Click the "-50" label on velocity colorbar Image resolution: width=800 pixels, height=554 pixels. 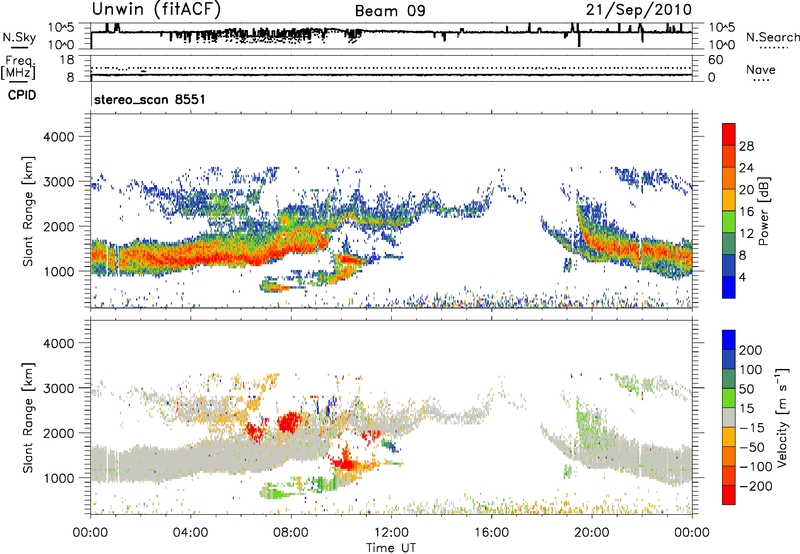click(752, 447)
